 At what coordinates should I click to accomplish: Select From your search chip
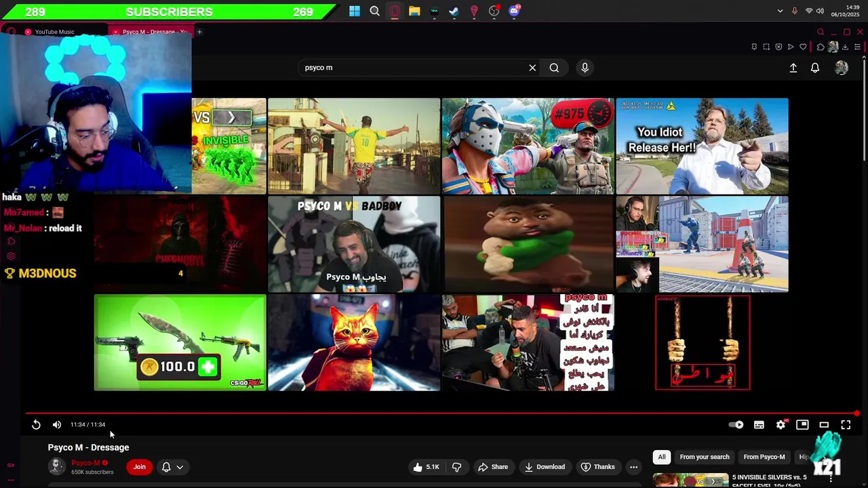(705, 457)
